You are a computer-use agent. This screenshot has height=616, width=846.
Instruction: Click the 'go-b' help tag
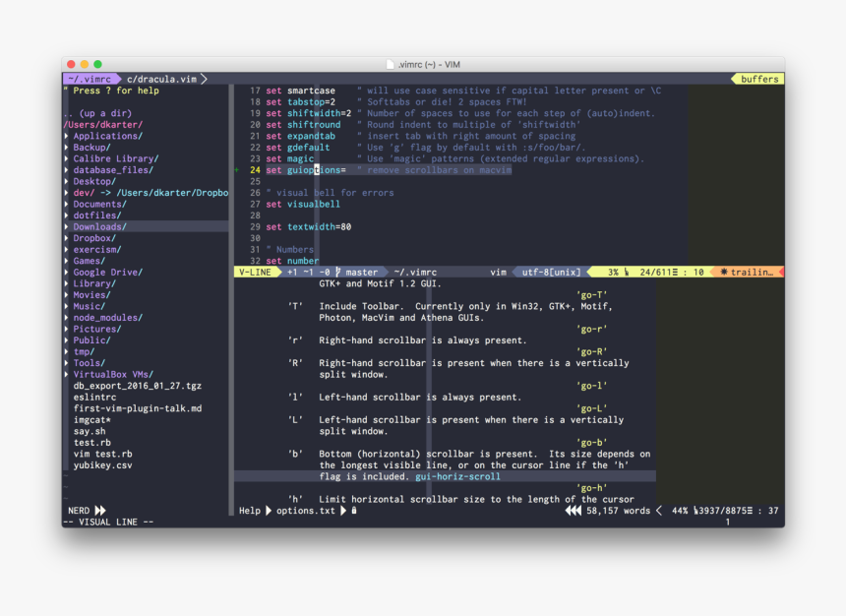[x=592, y=442]
